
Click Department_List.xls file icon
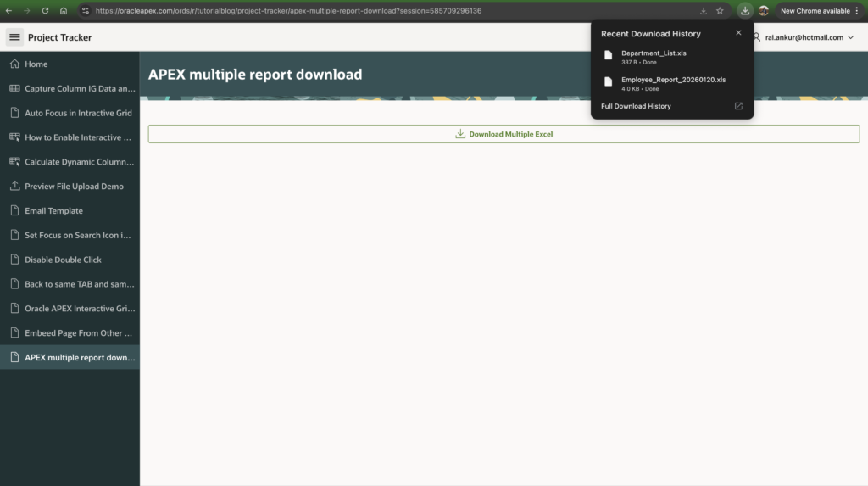[x=609, y=55]
